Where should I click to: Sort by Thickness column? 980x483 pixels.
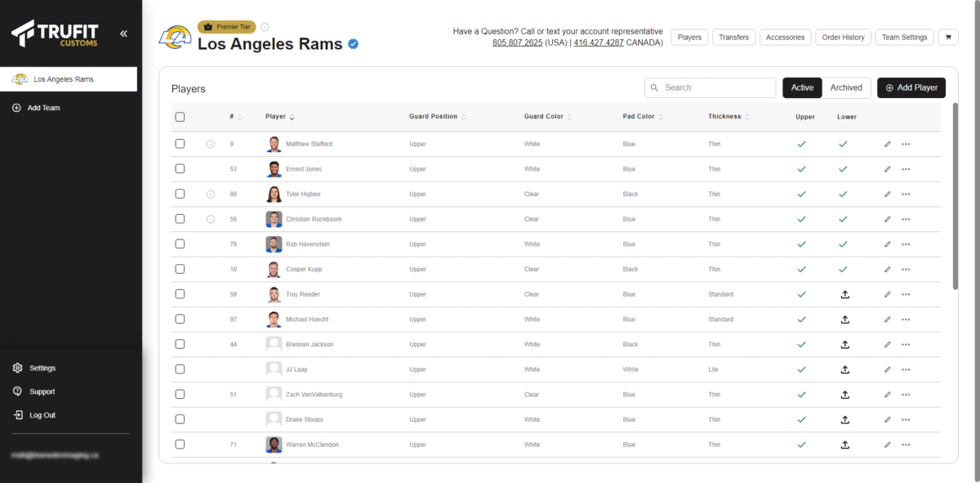tap(728, 117)
